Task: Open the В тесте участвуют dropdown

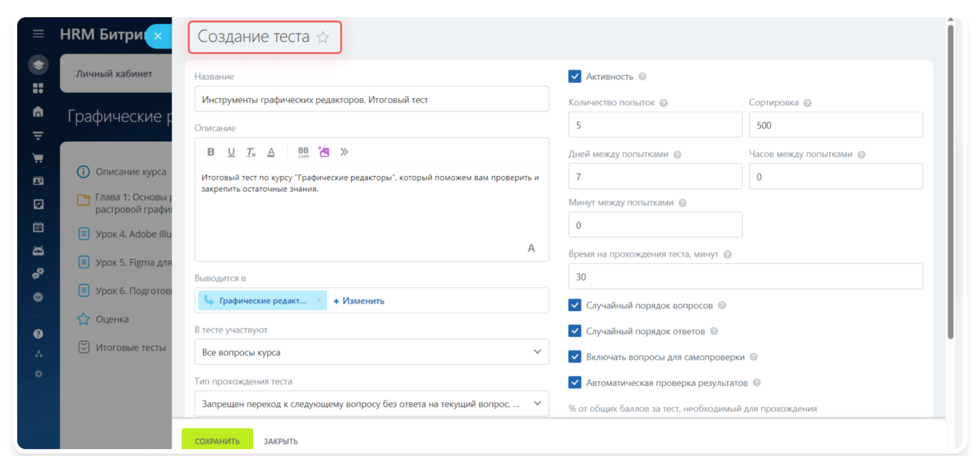Action: pos(372,352)
